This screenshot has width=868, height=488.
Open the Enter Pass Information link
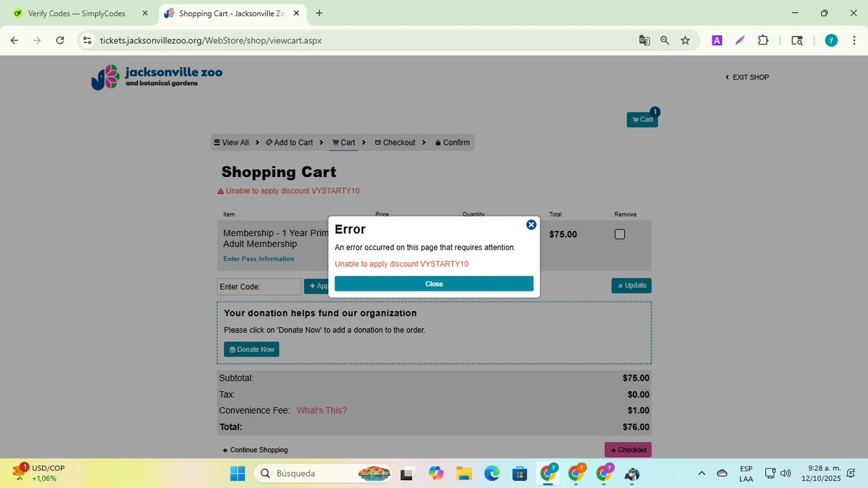click(x=259, y=259)
